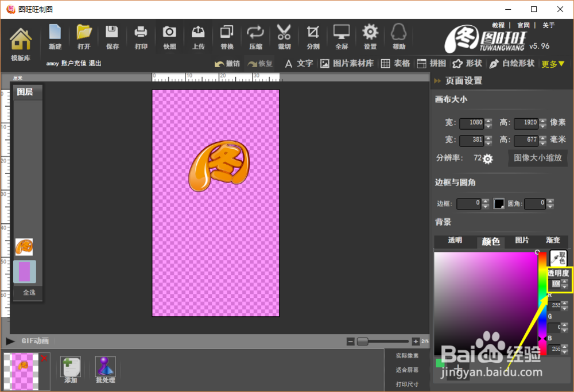The width and height of the screenshot is (574, 392).
Task: Undo last action with 撤销
Action: click(x=227, y=64)
